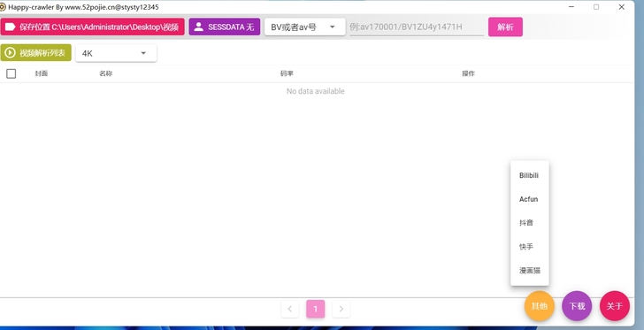This screenshot has height=330, width=644.
Task: Close the Happy-crawler window
Action: pos(621,7)
